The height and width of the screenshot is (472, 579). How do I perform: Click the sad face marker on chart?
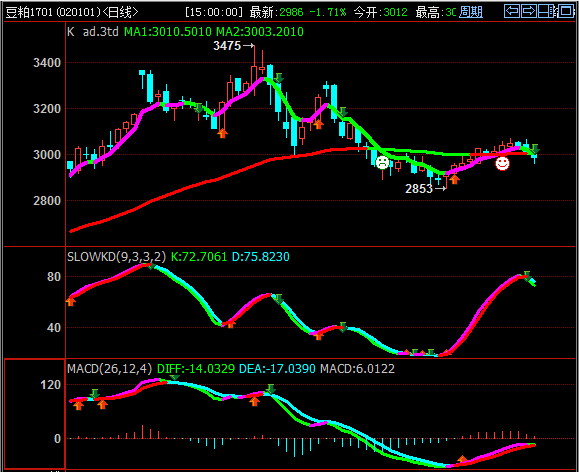coord(382,162)
